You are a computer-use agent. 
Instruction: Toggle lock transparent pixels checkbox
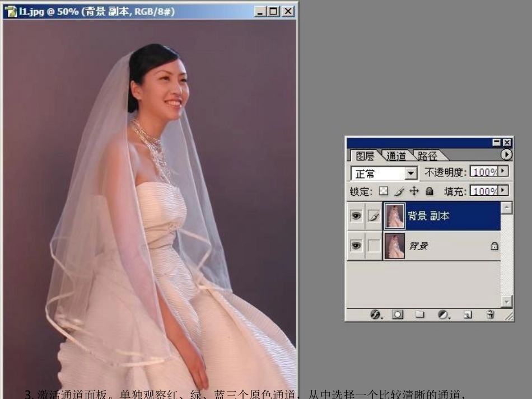click(384, 191)
